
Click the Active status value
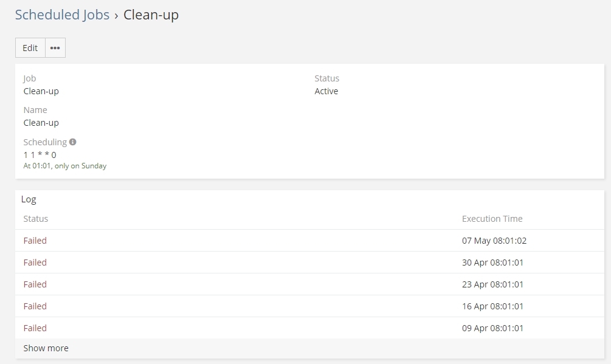point(326,91)
